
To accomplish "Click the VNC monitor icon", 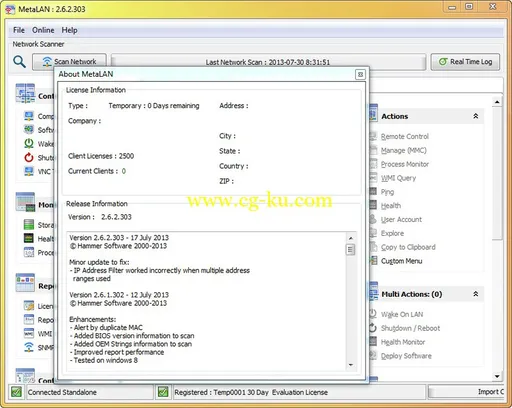I will click(29, 171).
